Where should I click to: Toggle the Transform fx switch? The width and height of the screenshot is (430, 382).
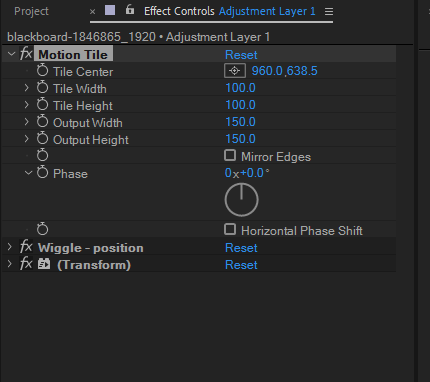pyautogui.click(x=26, y=264)
